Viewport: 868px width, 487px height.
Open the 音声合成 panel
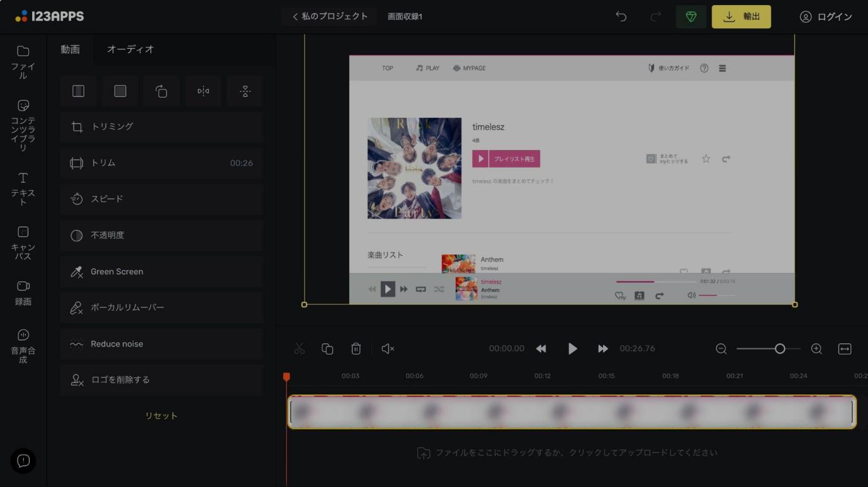pos(23,346)
